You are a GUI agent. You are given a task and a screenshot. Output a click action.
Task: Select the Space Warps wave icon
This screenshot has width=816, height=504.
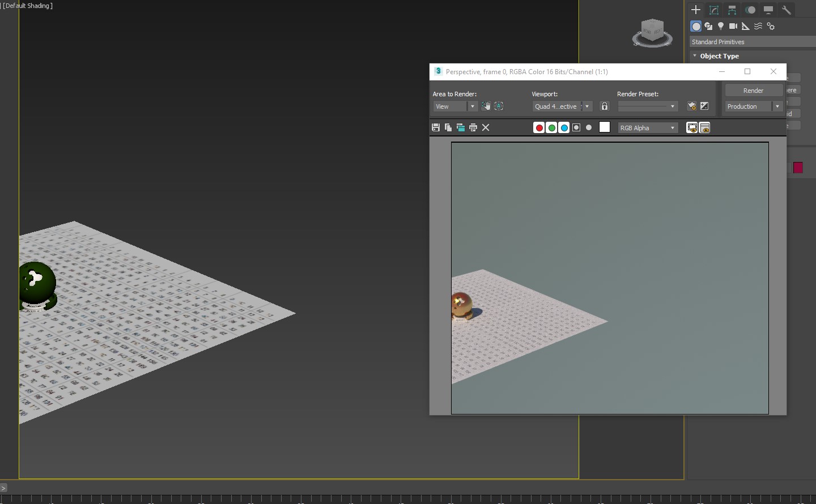[x=758, y=26]
